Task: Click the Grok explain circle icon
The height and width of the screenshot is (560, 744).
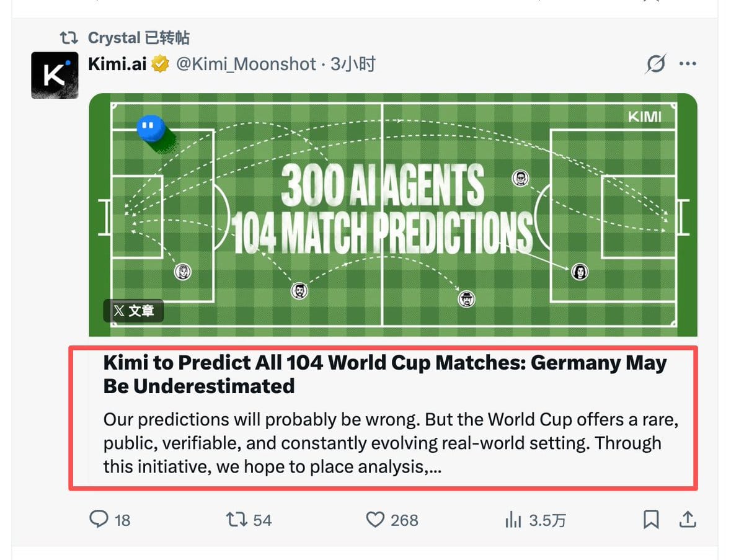Action: coord(655,64)
